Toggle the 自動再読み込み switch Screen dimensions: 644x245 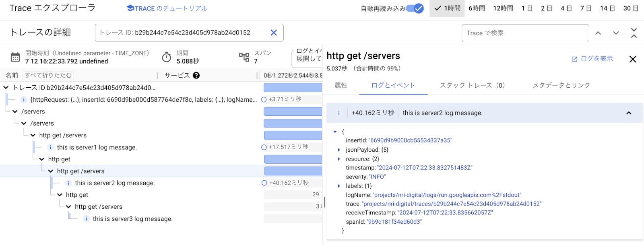pos(415,8)
